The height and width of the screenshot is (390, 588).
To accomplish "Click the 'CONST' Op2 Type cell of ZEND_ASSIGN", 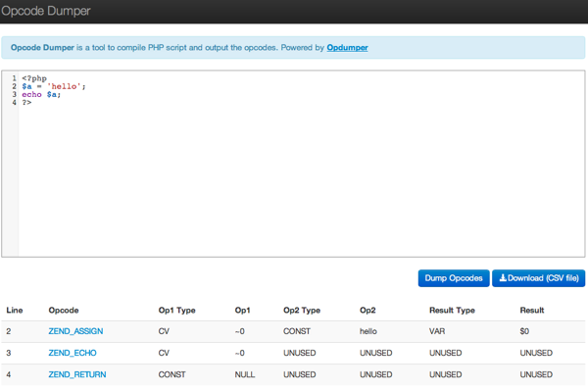I will [x=297, y=331].
